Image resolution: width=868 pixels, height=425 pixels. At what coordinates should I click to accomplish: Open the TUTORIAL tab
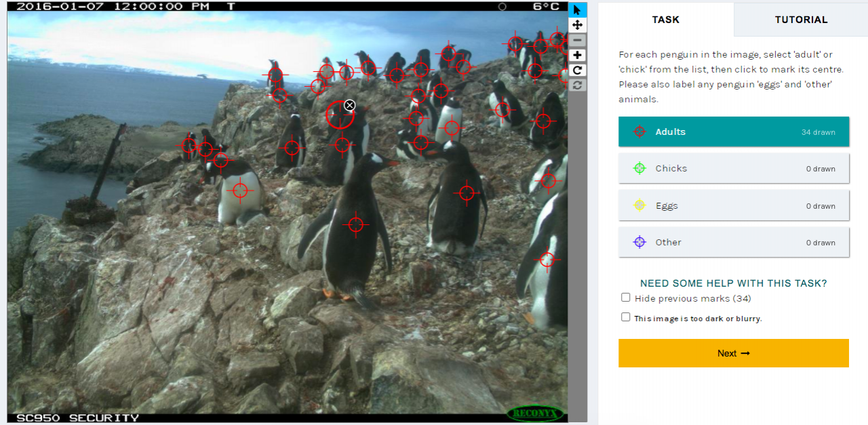(801, 20)
